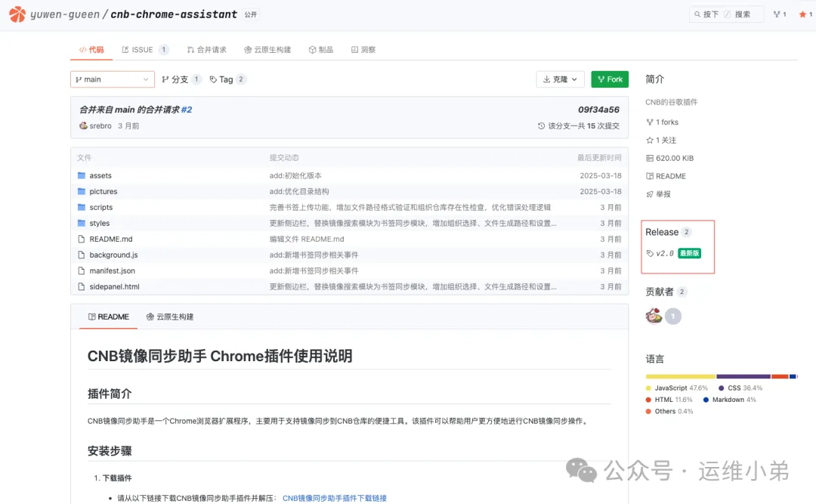Click CSS 36.4% language legend

point(740,388)
